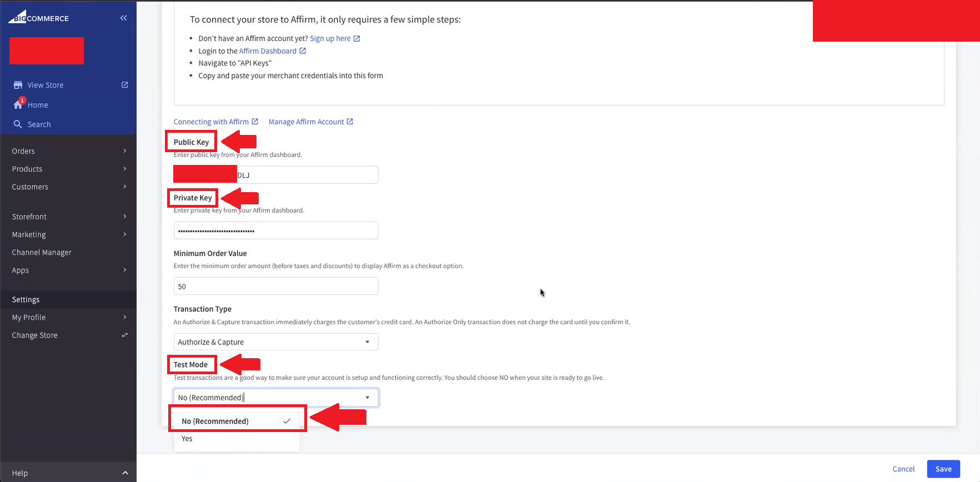Screen dimensions: 980x482
Task: Expand the Customers menu chevron
Action: coord(125,187)
